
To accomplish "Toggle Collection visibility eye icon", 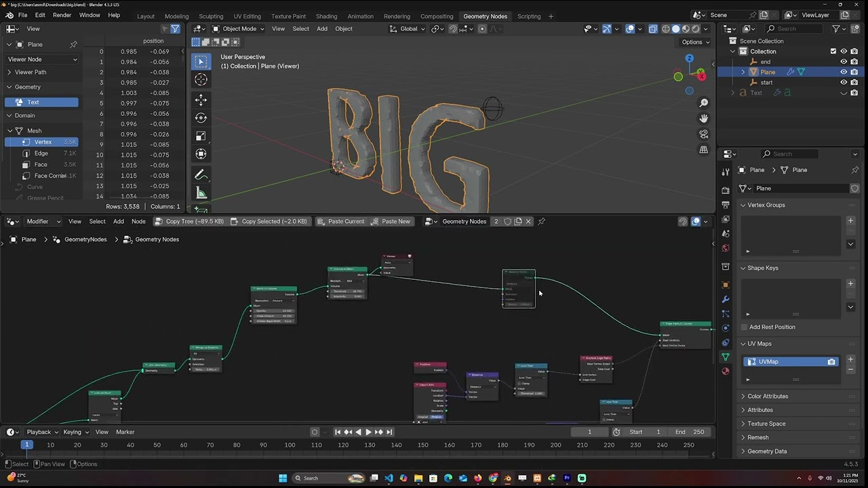I will point(844,52).
